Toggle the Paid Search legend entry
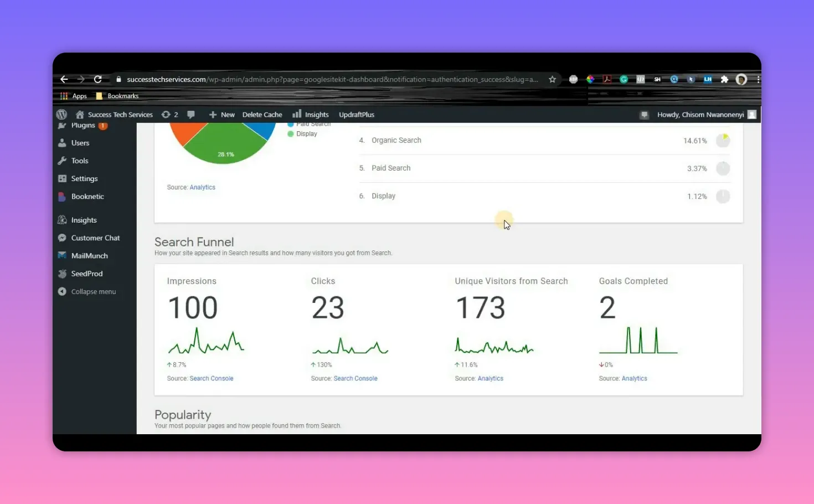This screenshot has height=504, width=814. 310,124
